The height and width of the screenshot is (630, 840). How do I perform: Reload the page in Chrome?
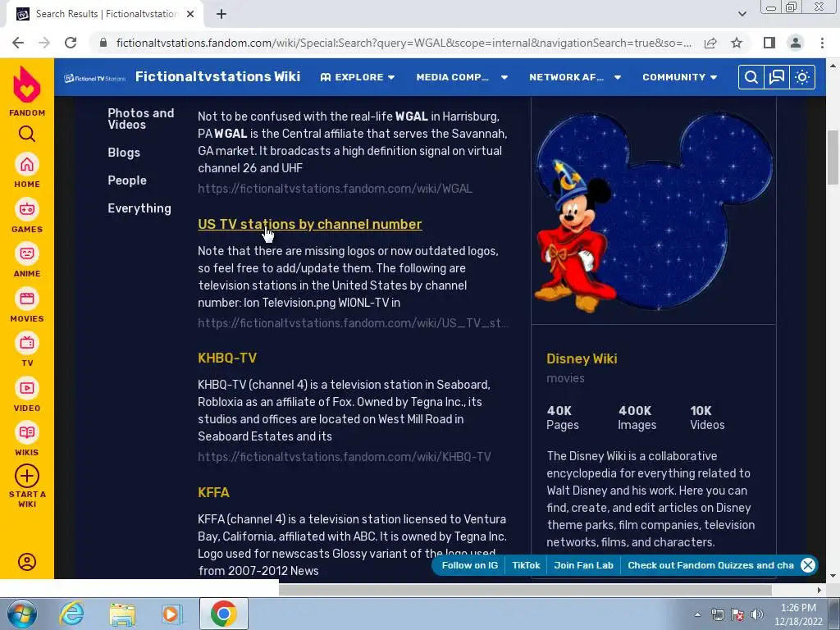click(71, 43)
